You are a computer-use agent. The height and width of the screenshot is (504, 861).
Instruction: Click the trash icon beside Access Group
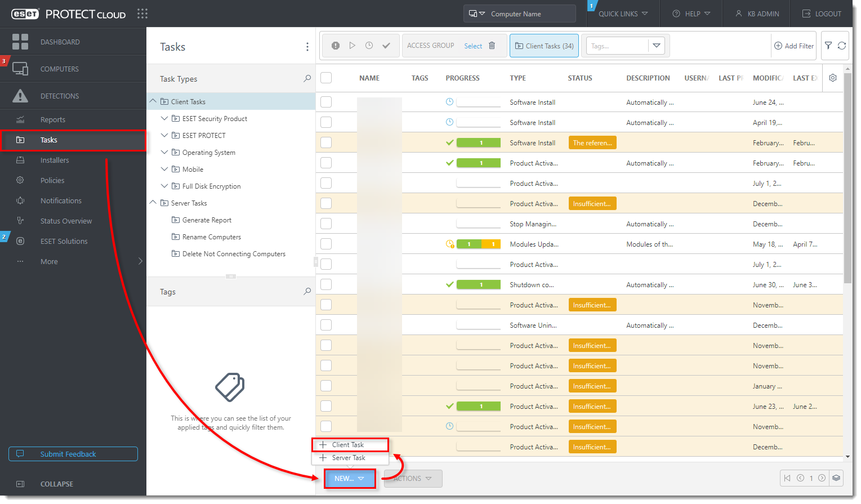(492, 46)
